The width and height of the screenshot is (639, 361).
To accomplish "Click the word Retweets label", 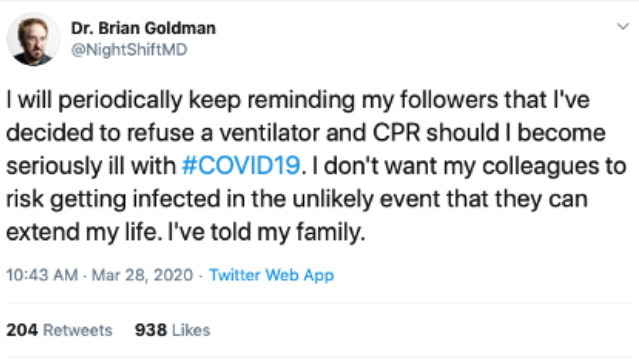I will point(77,330).
